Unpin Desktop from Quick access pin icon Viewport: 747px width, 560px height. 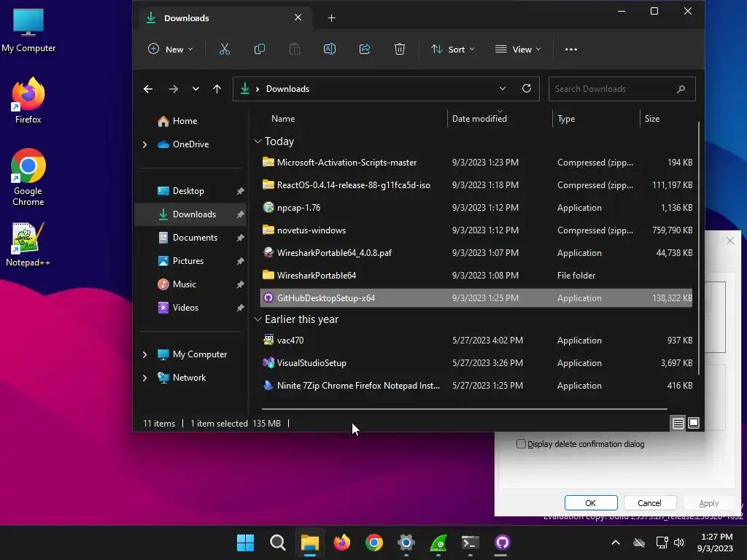[240, 191]
